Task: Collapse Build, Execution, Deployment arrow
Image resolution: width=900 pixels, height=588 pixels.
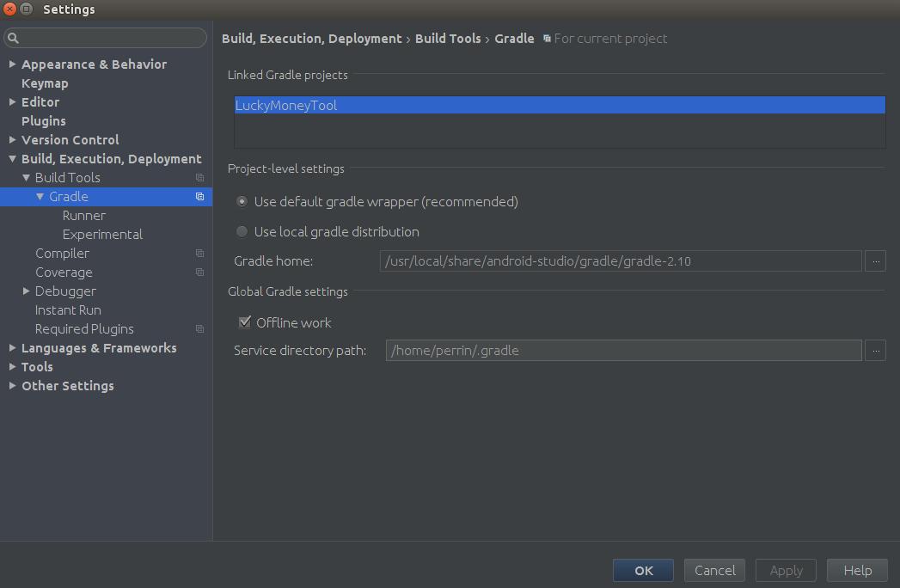Action: [12, 159]
